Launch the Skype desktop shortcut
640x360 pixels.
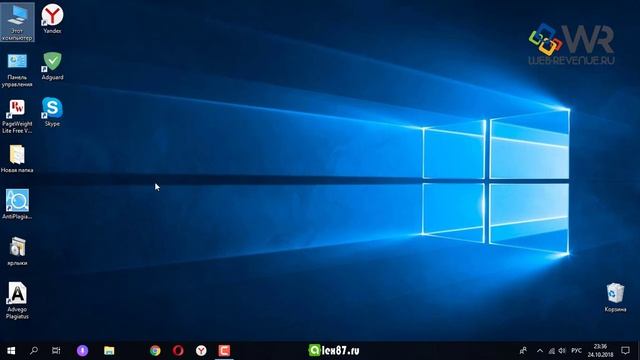point(52,112)
